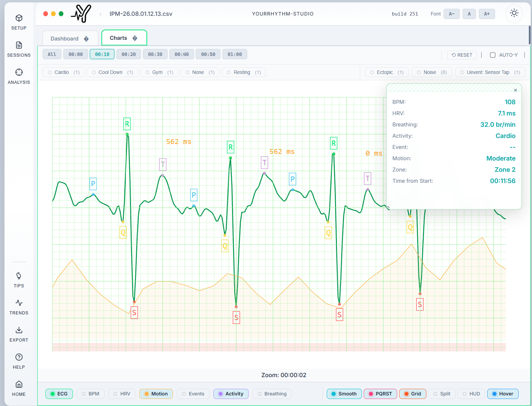
Task: Click the RESET button
Action: (x=462, y=55)
